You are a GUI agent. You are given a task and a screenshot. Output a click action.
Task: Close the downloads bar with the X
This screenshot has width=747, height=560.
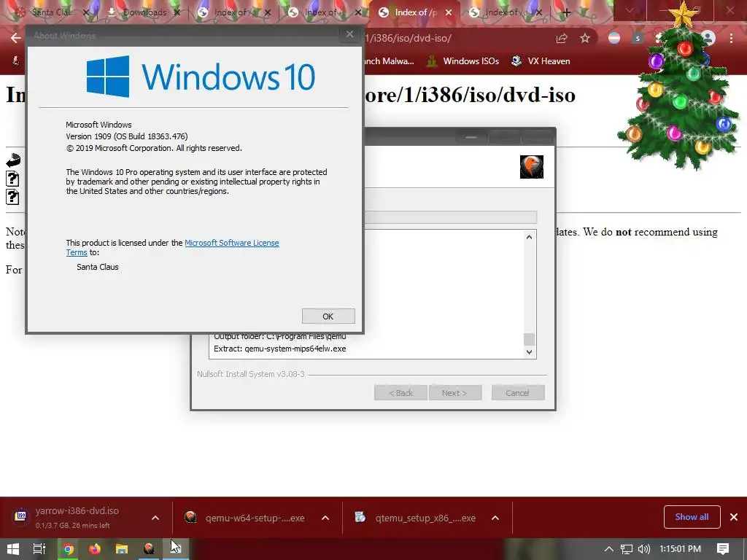(x=734, y=517)
